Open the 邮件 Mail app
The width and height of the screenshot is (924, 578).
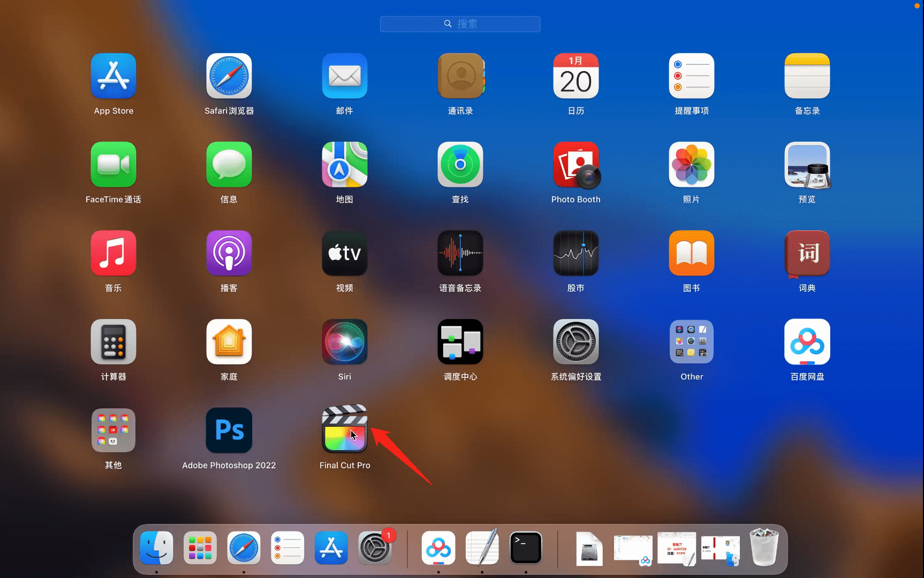(345, 76)
